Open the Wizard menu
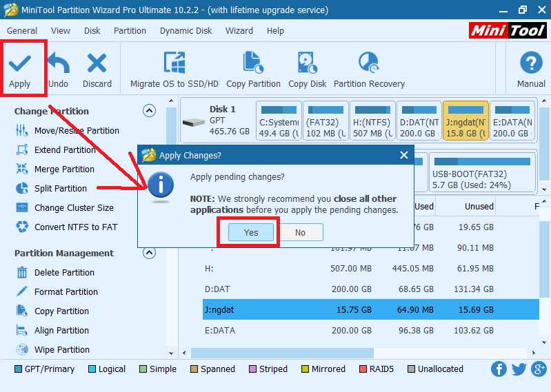Image resolution: width=551 pixels, height=392 pixels. [239, 31]
